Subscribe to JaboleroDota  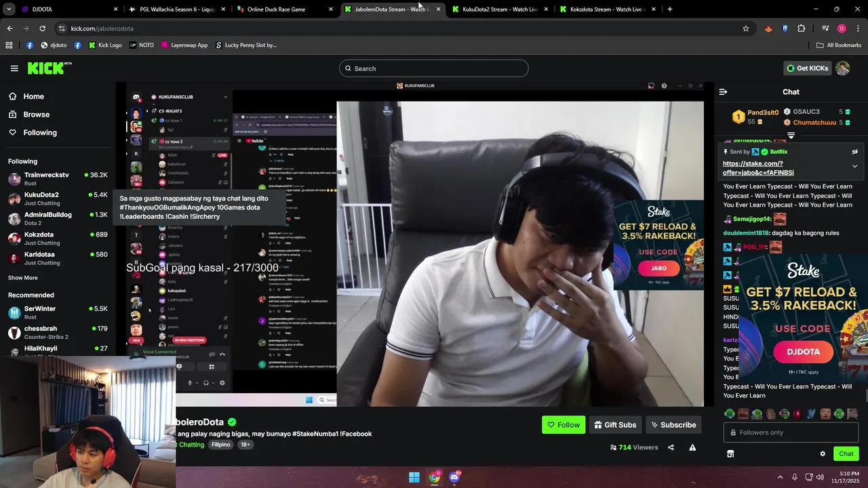pos(673,425)
